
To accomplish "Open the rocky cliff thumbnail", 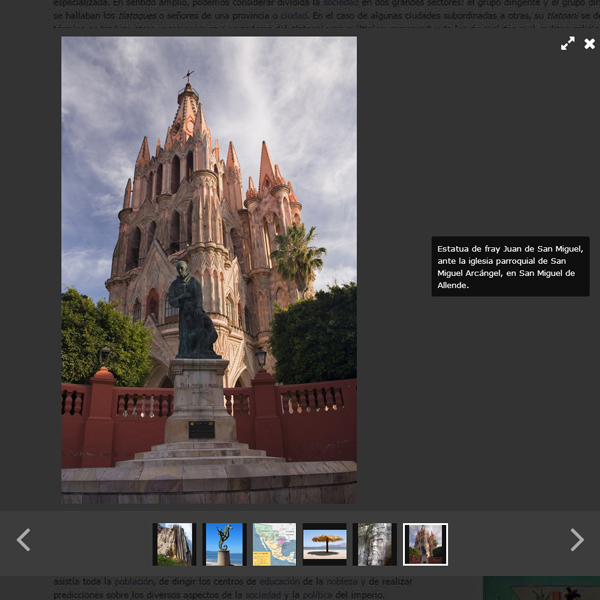I will (174, 544).
